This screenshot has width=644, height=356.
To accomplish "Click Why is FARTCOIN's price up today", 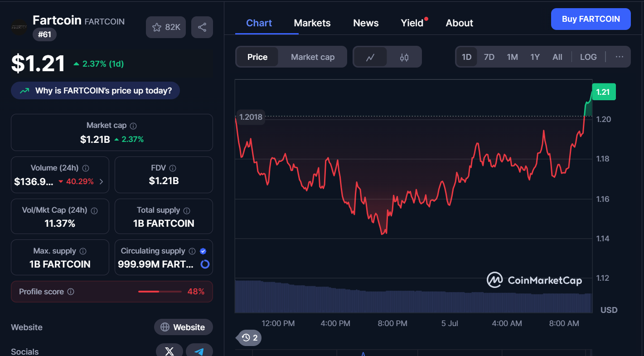I will (96, 91).
